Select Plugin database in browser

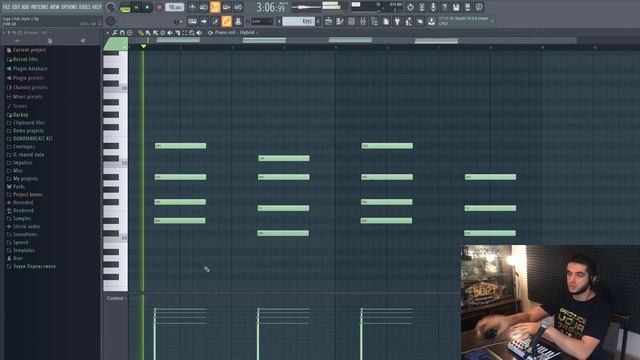[30, 69]
